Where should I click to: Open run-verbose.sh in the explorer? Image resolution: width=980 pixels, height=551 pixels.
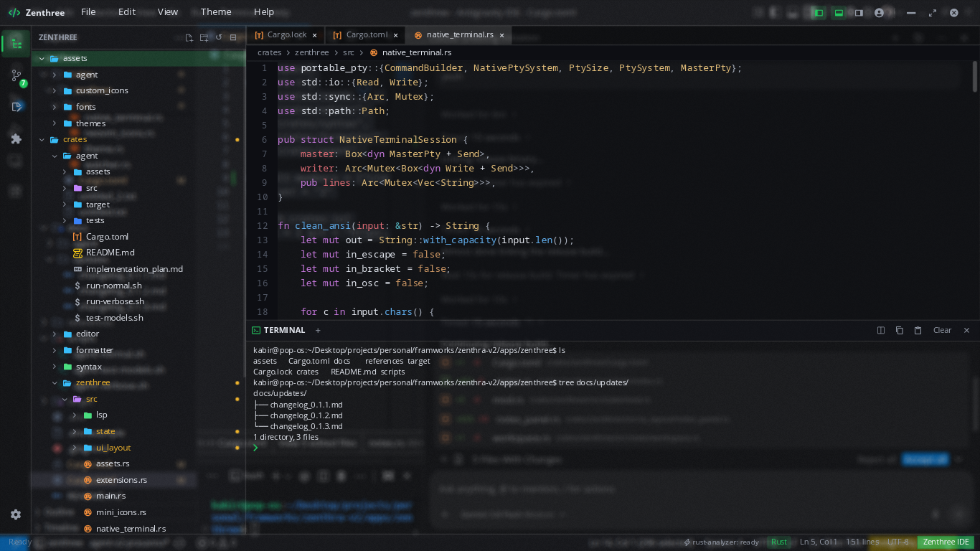pos(115,301)
